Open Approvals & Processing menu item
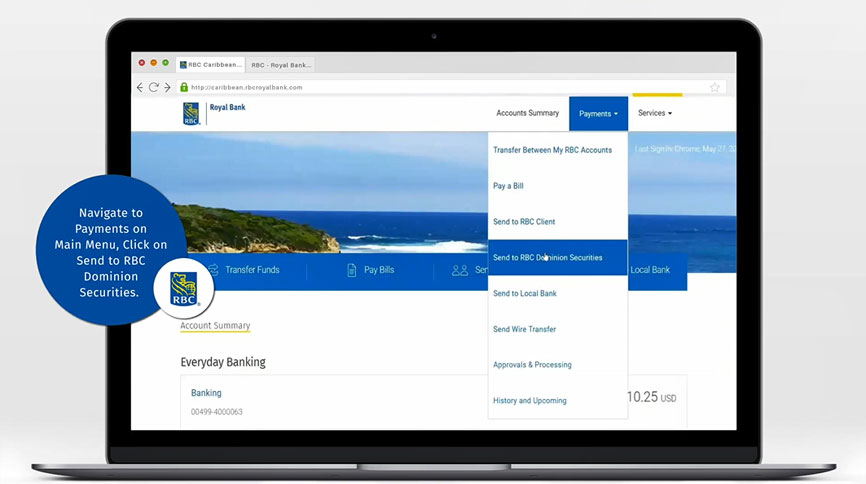Screen dimensions: 866x484 (x=558, y=365)
